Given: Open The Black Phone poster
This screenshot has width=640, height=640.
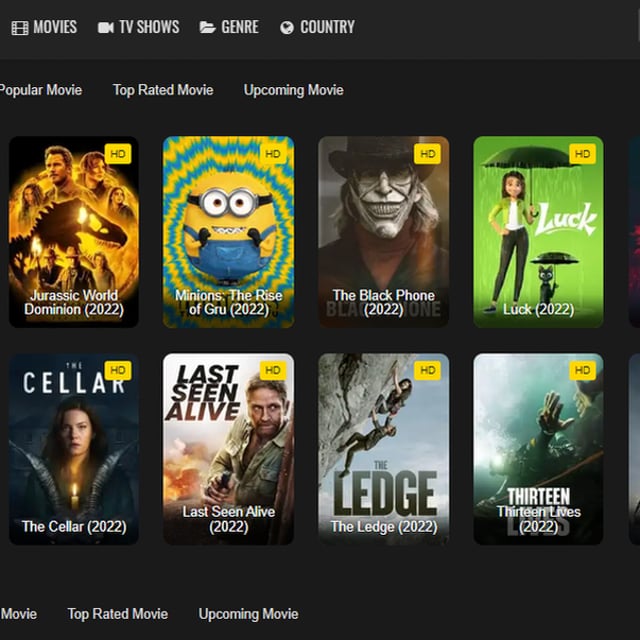Looking at the screenshot, I should (384, 232).
